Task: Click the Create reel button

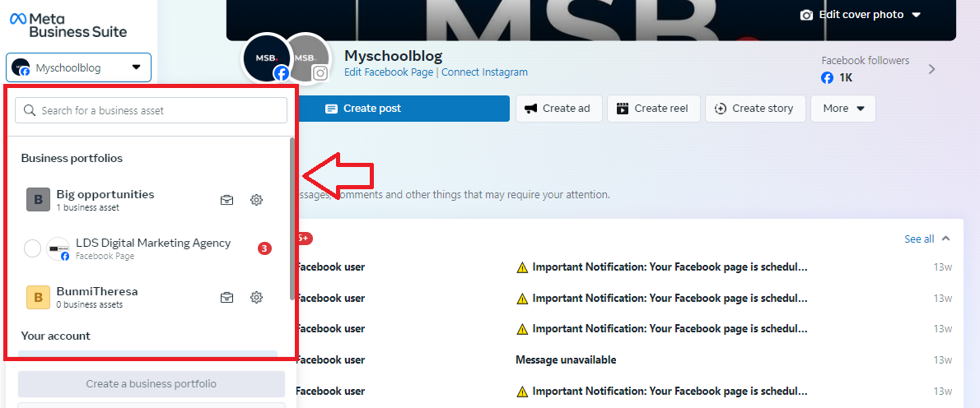Action: (x=654, y=109)
